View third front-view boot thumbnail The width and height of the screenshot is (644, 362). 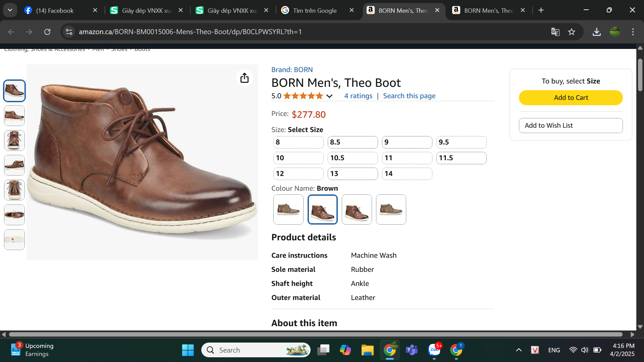tap(14, 140)
